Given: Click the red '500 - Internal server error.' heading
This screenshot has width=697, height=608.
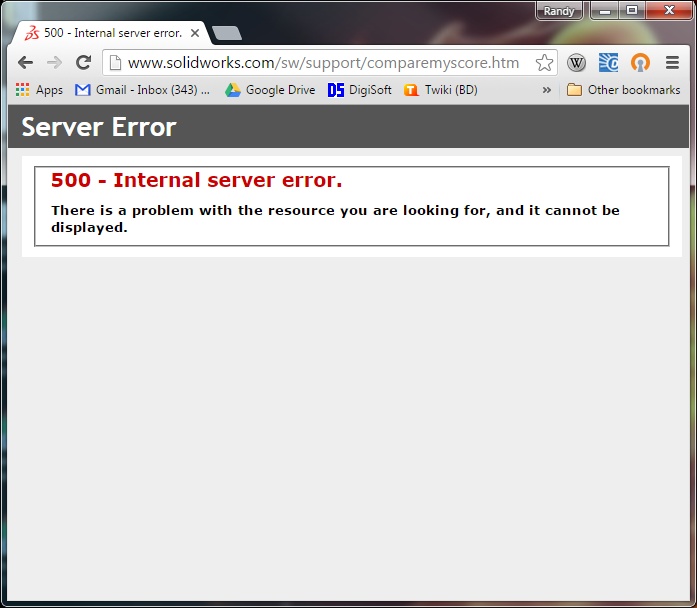Looking at the screenshot, I should pyautogui.click(x=196, y=180).
